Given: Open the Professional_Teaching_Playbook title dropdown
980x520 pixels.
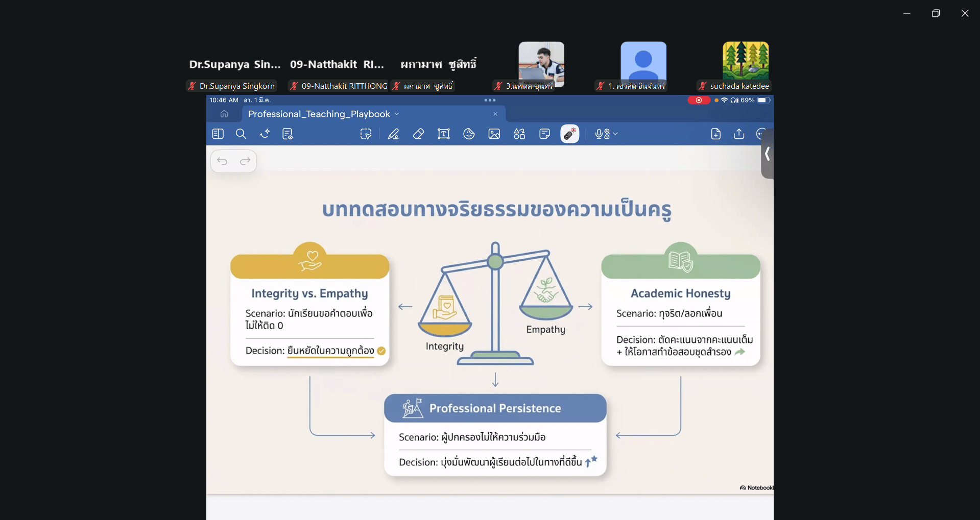Looking at the screenshot, I should [397, 114].
